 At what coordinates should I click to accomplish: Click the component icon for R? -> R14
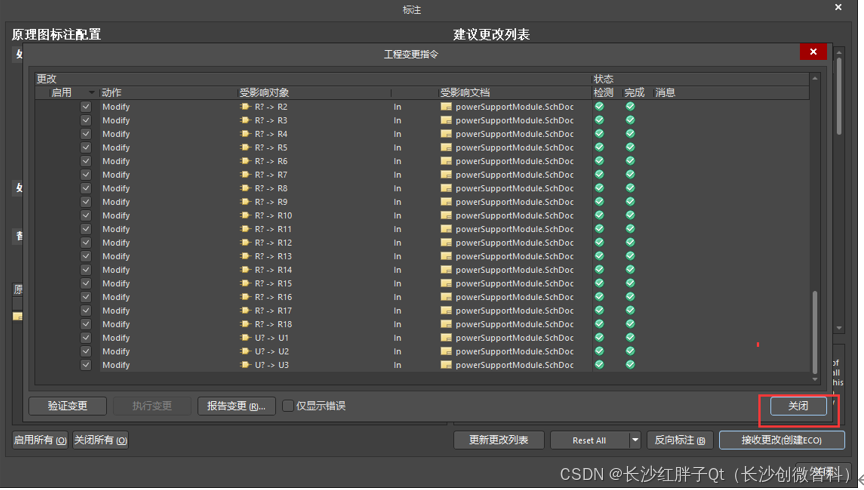(x=245, y=270)
